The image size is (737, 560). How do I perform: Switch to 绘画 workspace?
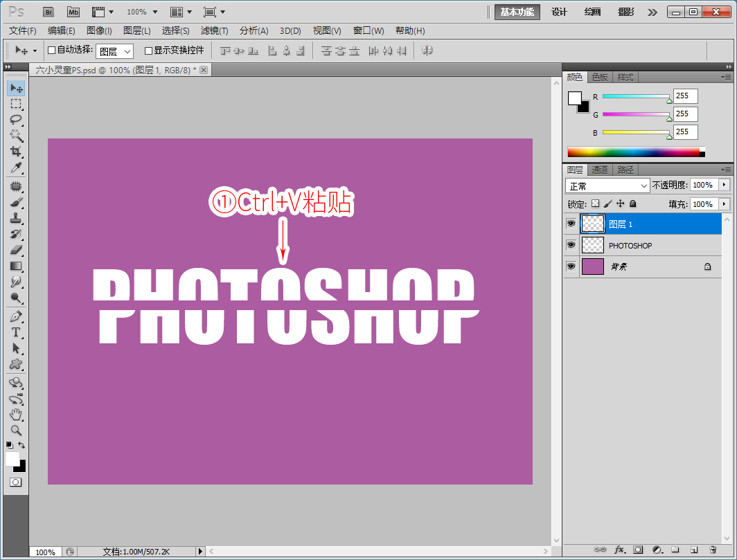point(592,12)
